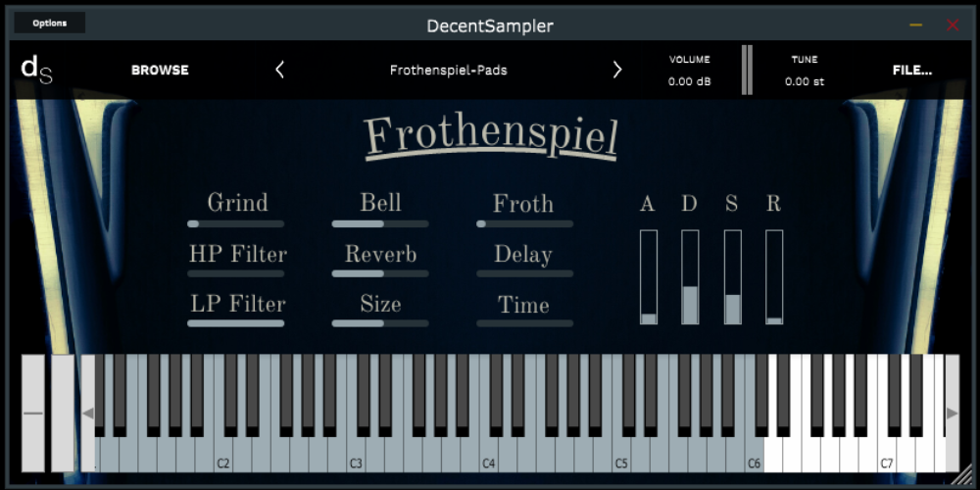Image resolution: width=980 pixels, height=490 pixels.
Task: Adjust the Time slider
Action: (524, 323)
